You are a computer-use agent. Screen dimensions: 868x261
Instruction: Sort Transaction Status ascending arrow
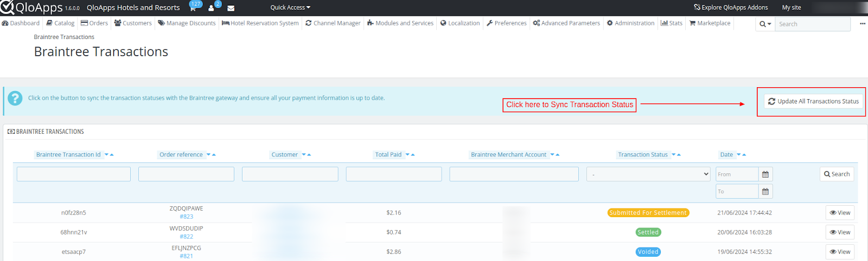(x=679, y=155)
